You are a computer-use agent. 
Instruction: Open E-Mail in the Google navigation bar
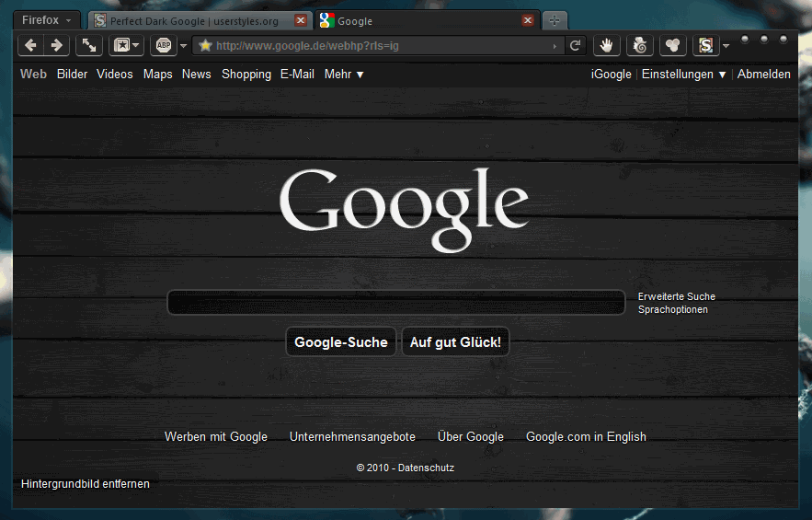[297, 75]
